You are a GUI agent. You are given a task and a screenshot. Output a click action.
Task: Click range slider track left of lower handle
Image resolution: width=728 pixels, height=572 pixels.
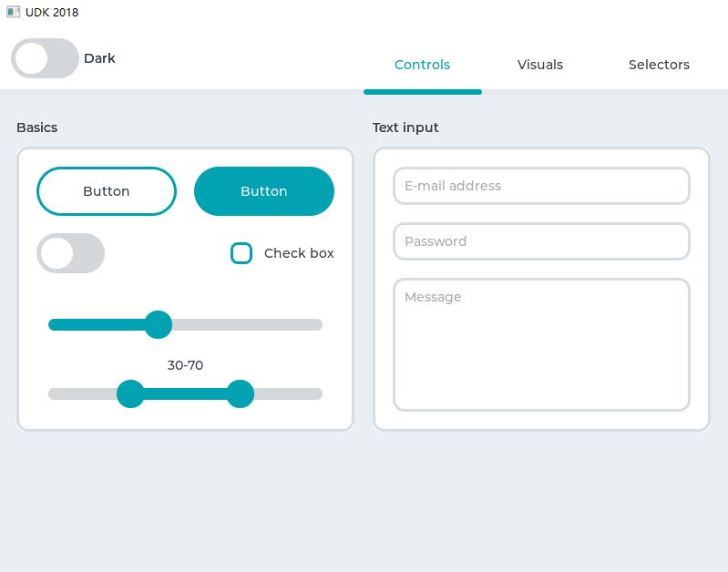coord(82,393)
